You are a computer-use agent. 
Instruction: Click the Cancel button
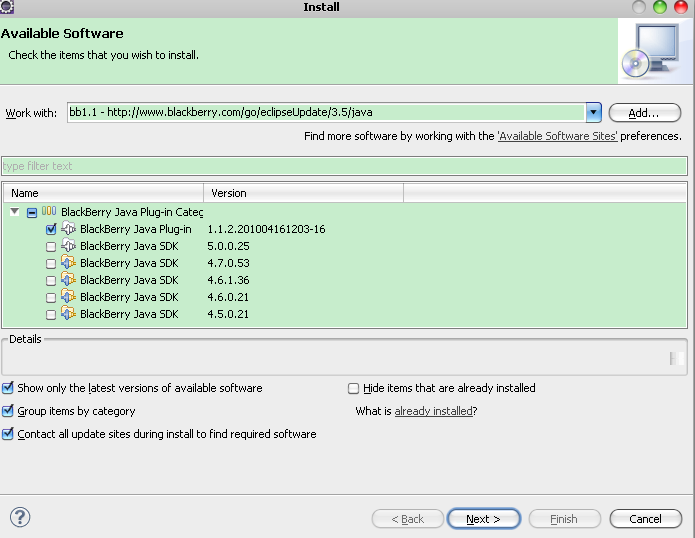click(x=645, y=519)
